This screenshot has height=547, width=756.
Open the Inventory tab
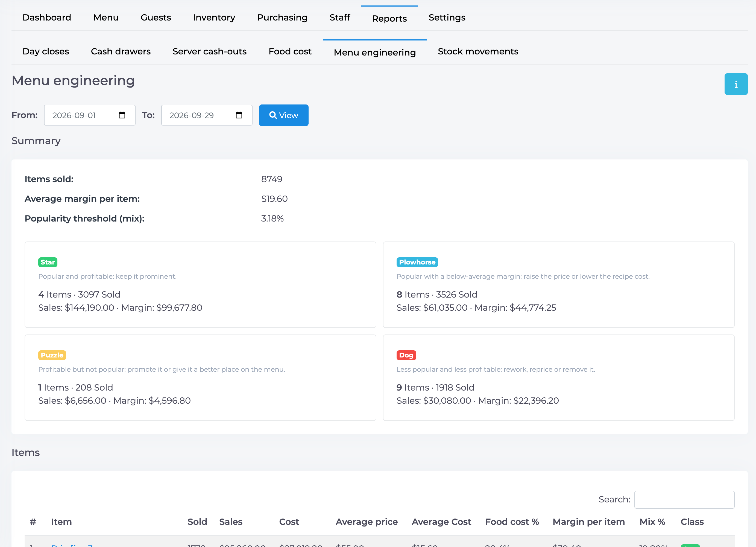coord(214,17)
